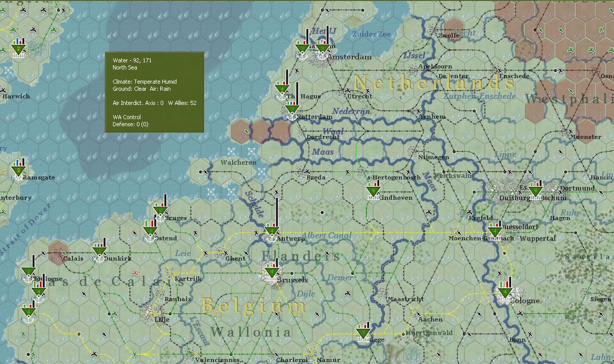Select the red aircraft marker west of Kortrijk
The image size is (614, 364).
click(135, 273)
